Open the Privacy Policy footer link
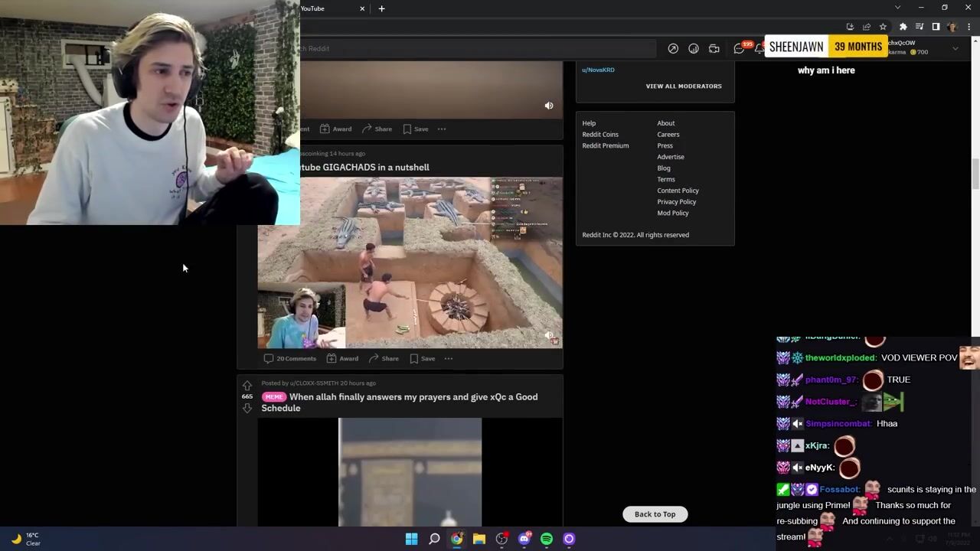980x551 pixels. 677,202
